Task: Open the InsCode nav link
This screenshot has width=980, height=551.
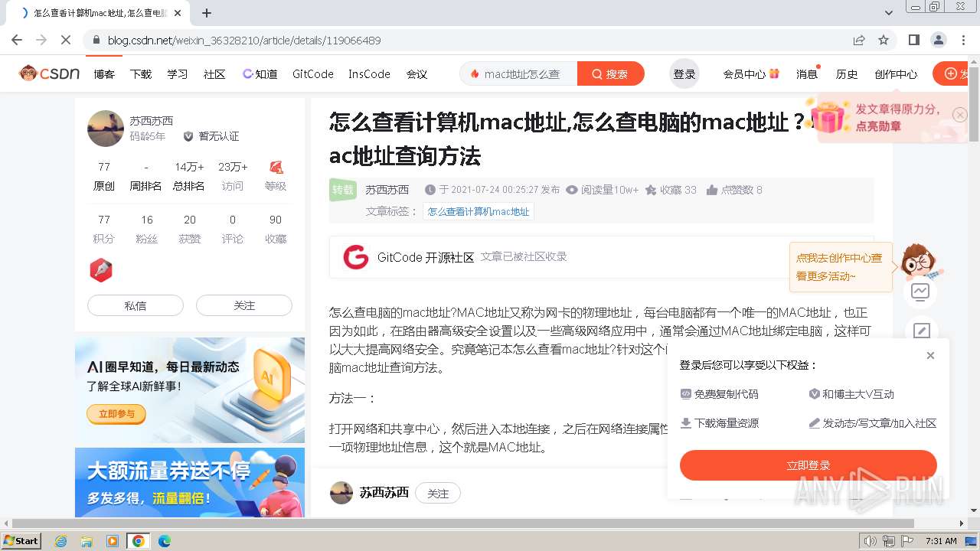Action: pyautogui.click(x=370, y=74)
